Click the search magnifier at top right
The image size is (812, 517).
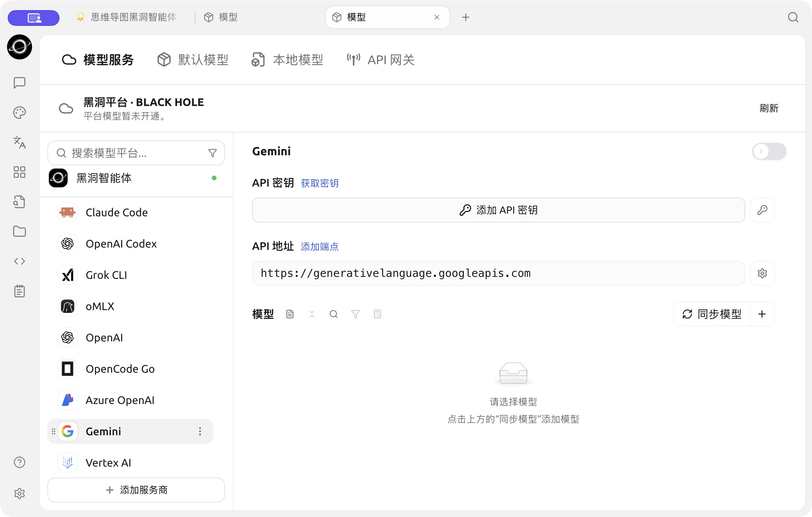tap(793, 17)
